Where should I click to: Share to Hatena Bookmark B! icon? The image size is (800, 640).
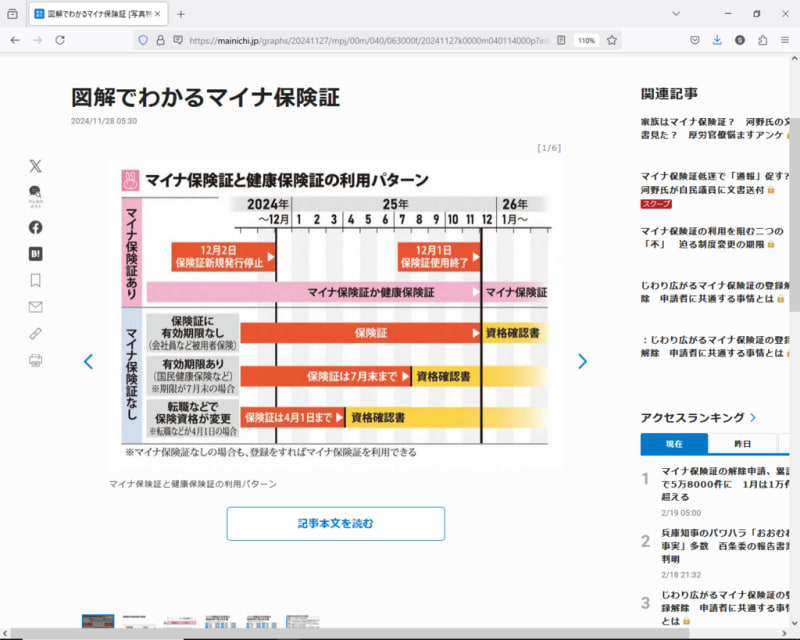pos(35,254)
